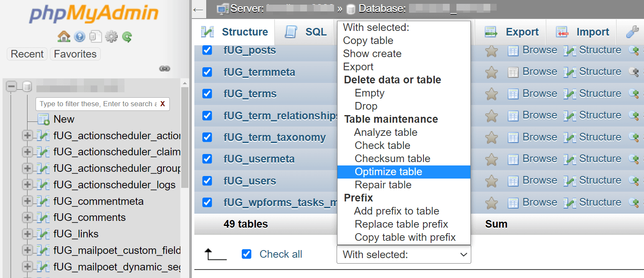Click the help question mark icon

(x=80, y=37)
